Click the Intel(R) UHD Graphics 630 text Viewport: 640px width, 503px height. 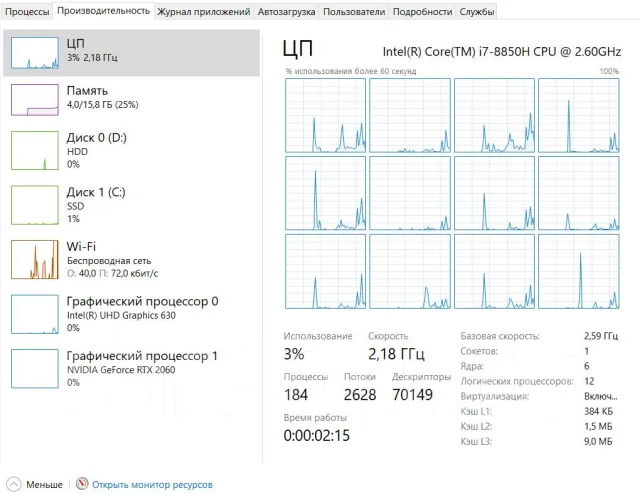121,315
